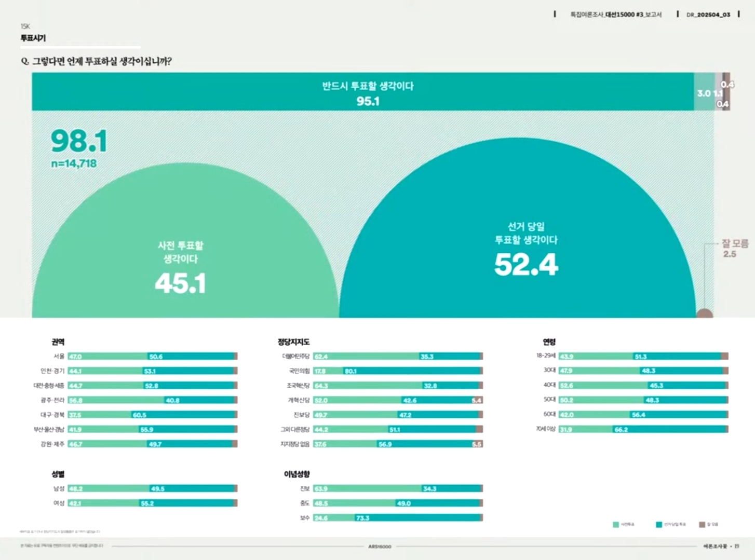Click the '잘 모름' 2.5 label
Viewport: 755px width, 560px height.
coord(734,248)
